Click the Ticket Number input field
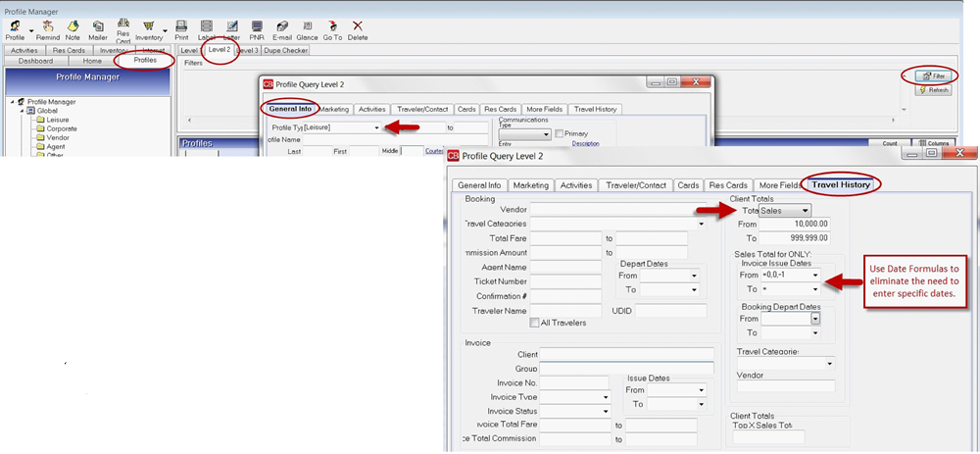The height and width of the screenshot is (454, 980). (565, 282)
